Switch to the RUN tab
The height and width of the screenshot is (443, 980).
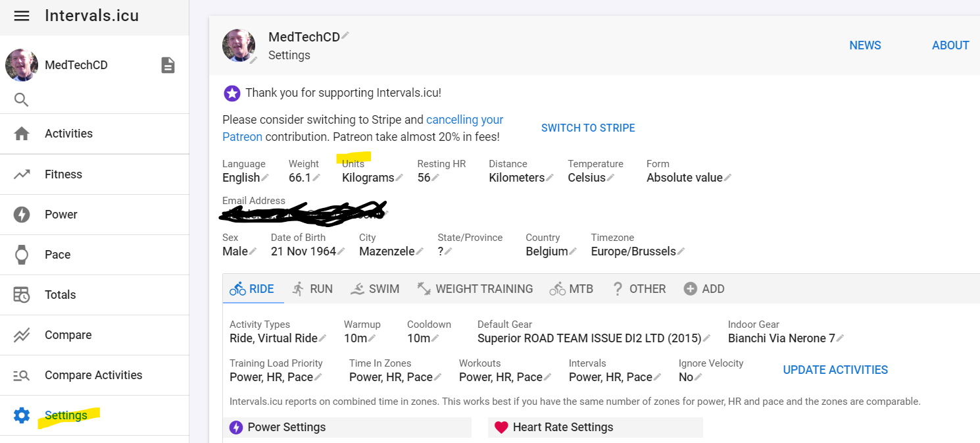313,289
